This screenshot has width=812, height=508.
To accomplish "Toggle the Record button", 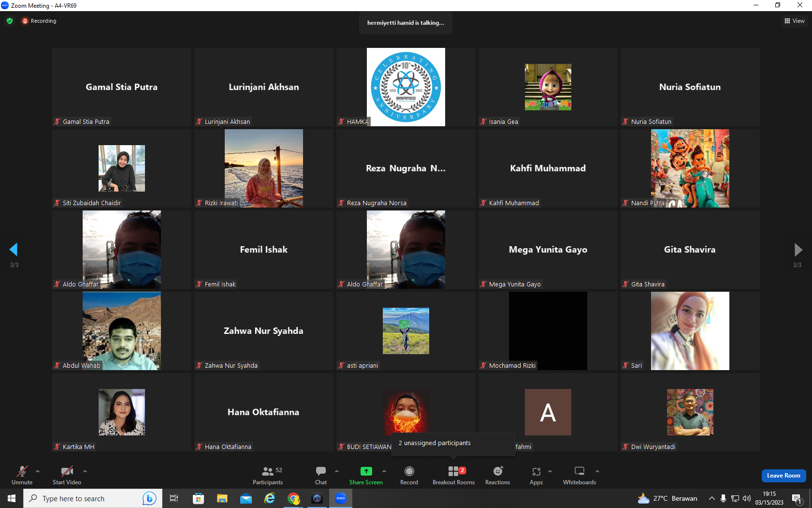I will 409,476.
